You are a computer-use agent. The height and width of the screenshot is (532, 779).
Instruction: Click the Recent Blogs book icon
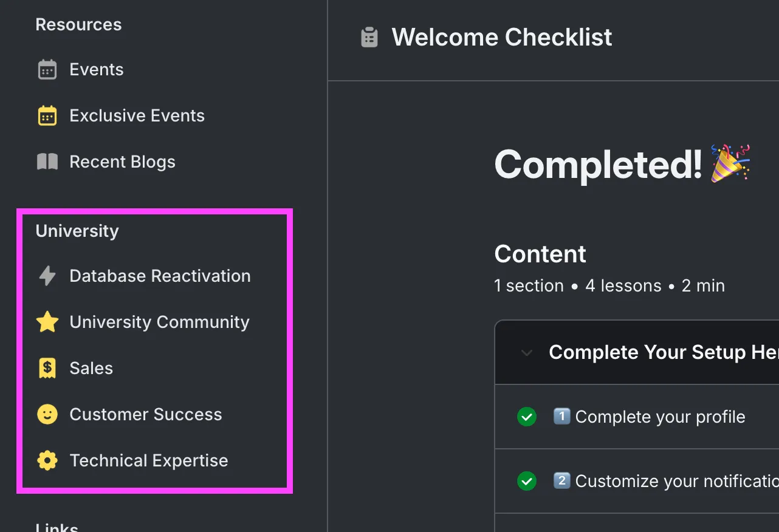[x=47, y=162]
